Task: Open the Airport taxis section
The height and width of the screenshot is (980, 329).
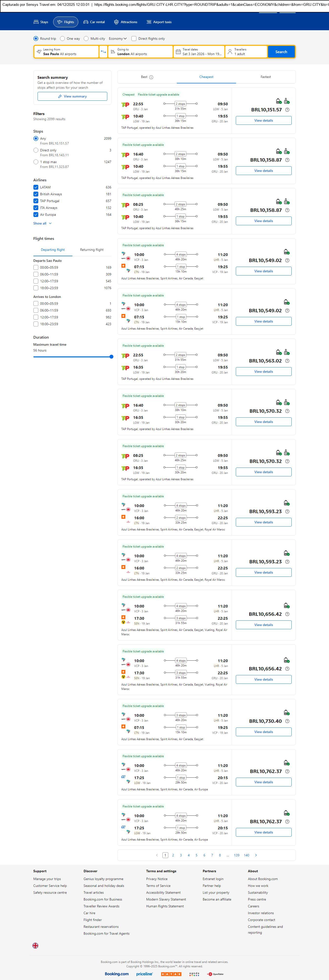Action: (x=159, y=22)
